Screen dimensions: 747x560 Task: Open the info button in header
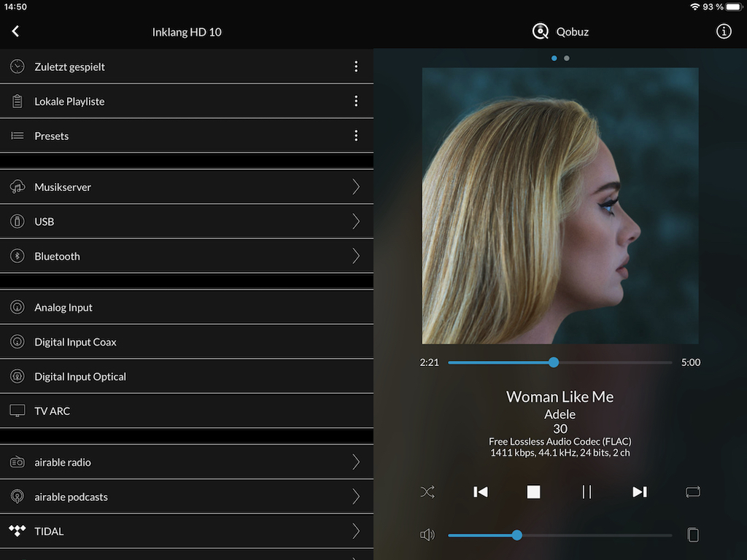click(x=724, y=31)
